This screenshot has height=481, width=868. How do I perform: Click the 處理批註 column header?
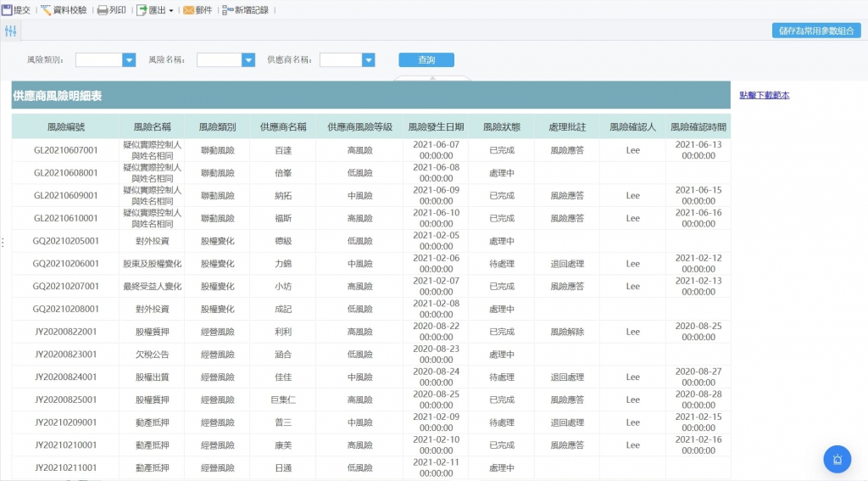click(x=567, y=127)
